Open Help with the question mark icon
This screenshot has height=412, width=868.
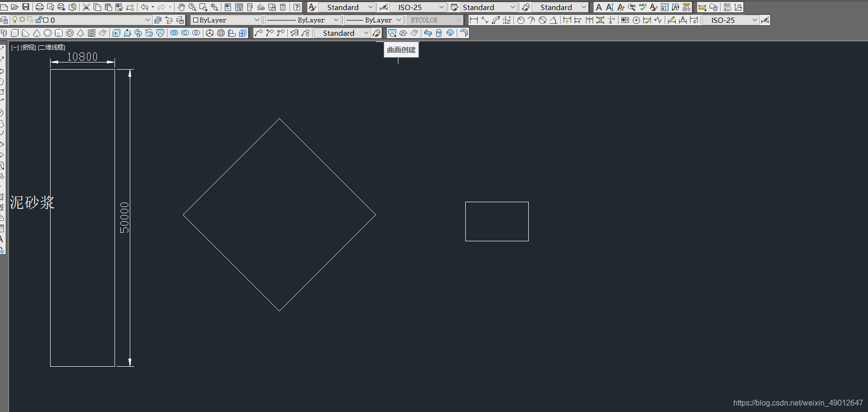(297, 7)
